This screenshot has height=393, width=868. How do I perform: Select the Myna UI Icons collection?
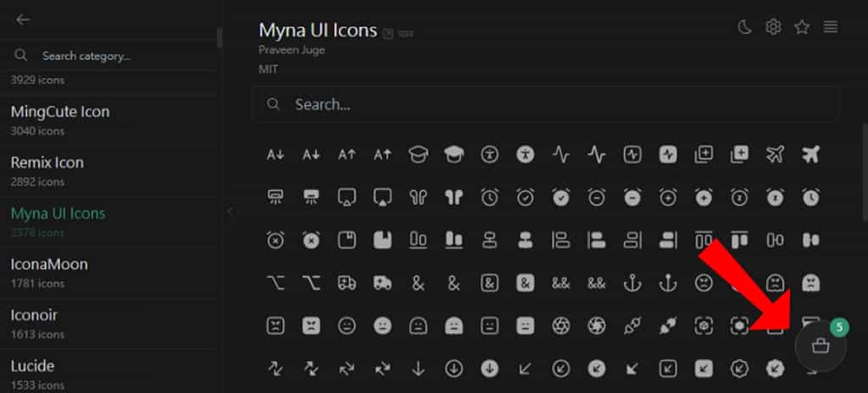click(x=108, y=222)
